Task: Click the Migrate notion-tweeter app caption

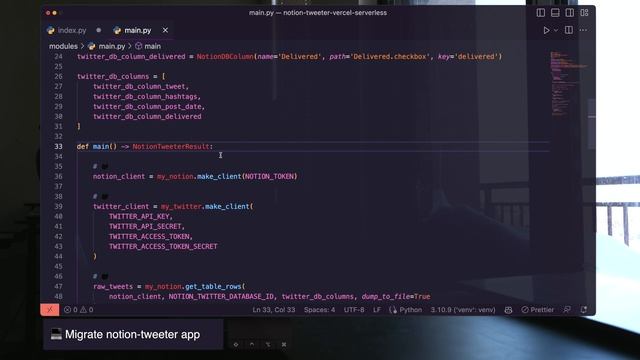Action: tap(133, 335)
